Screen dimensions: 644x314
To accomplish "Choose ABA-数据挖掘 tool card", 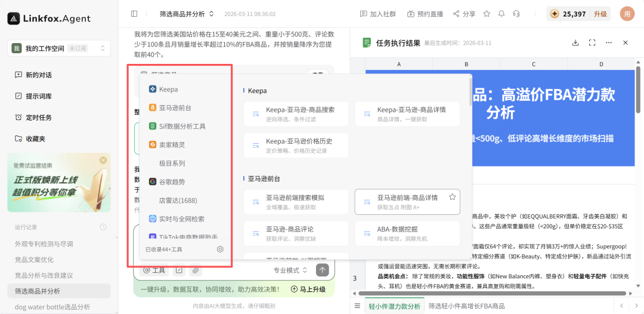I will [407, 233].
